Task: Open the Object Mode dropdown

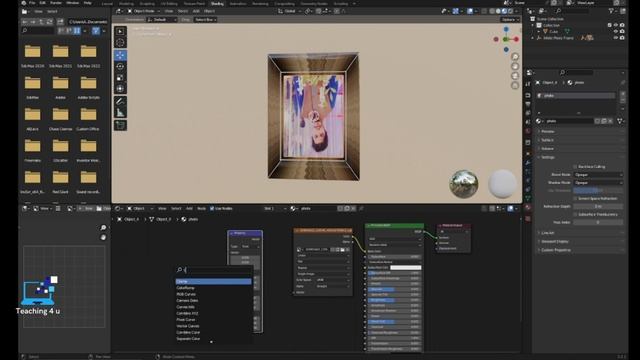Action: (144, 11)
